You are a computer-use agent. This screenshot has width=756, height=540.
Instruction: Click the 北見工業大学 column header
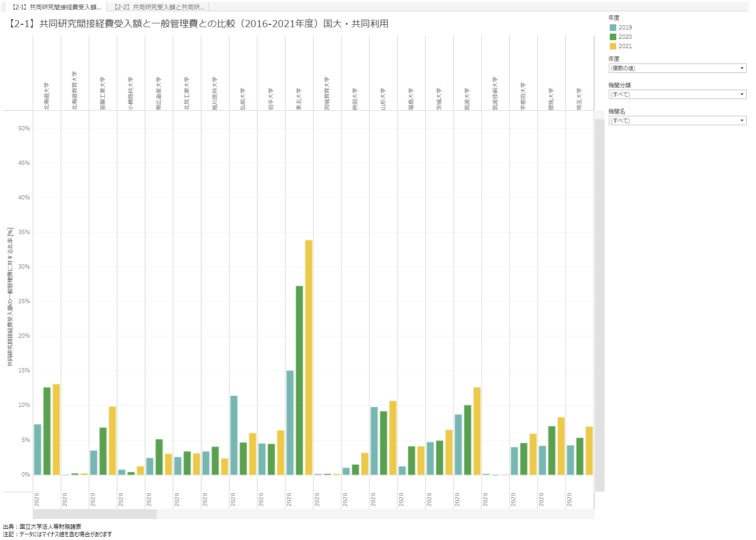tap(187, 93)
